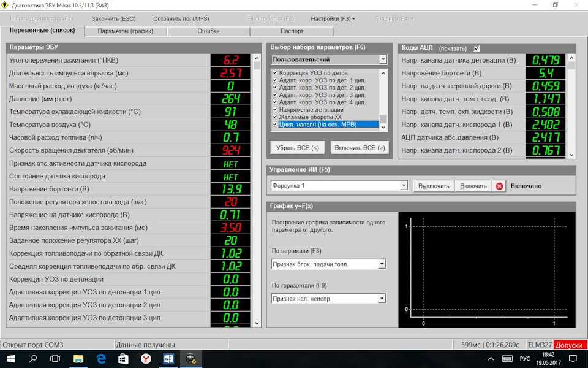Screen dimensions: 588x368
Task: Click the y=F(x) graph plot area
Action: [x=487, y=270]
